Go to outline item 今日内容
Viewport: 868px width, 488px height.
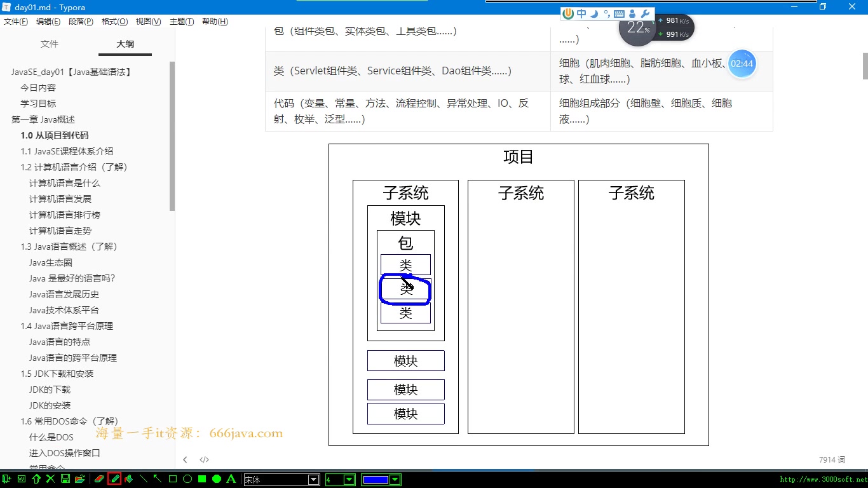[x=38, y=88]
